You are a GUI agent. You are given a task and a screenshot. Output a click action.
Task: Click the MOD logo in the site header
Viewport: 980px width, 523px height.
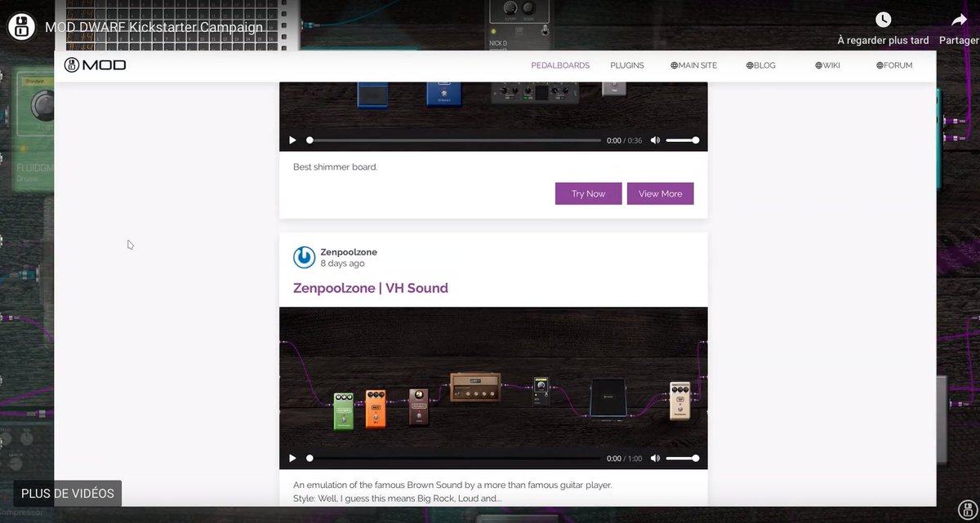coord(96,65)
